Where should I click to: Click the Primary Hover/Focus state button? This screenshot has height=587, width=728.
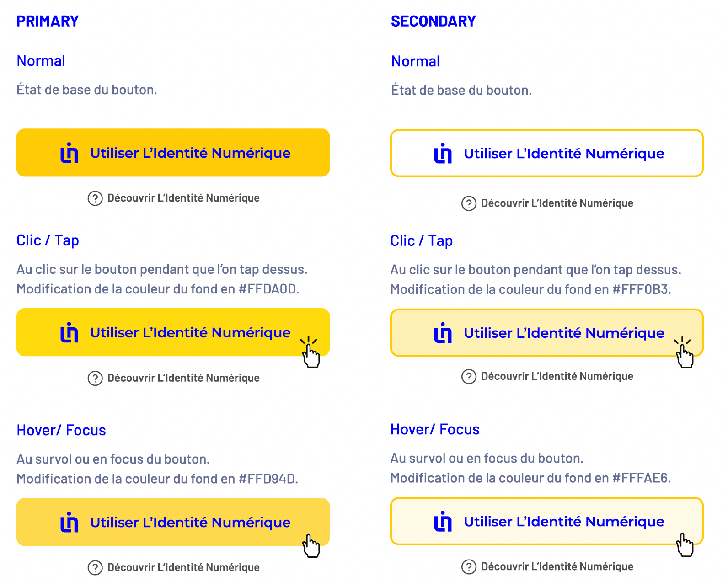[173, 522]
